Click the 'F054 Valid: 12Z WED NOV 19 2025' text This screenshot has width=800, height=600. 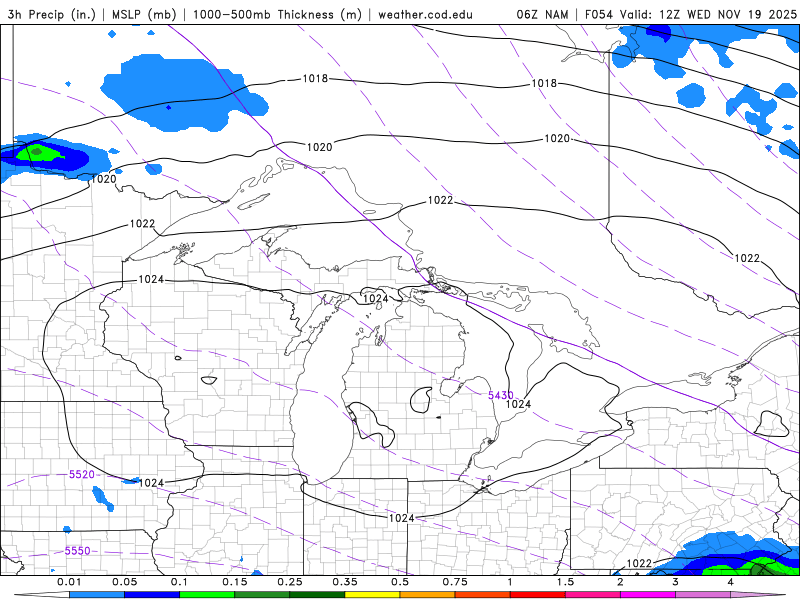tap(690, 14)
